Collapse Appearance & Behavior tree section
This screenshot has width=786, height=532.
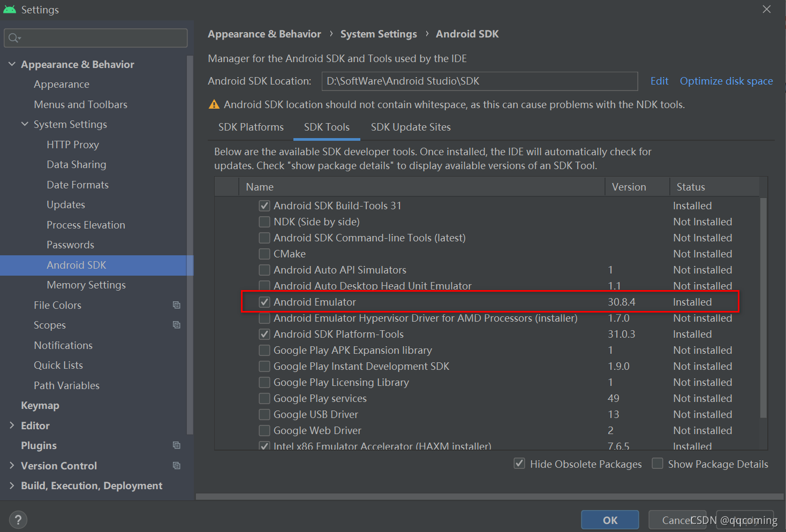pos(12,64)
